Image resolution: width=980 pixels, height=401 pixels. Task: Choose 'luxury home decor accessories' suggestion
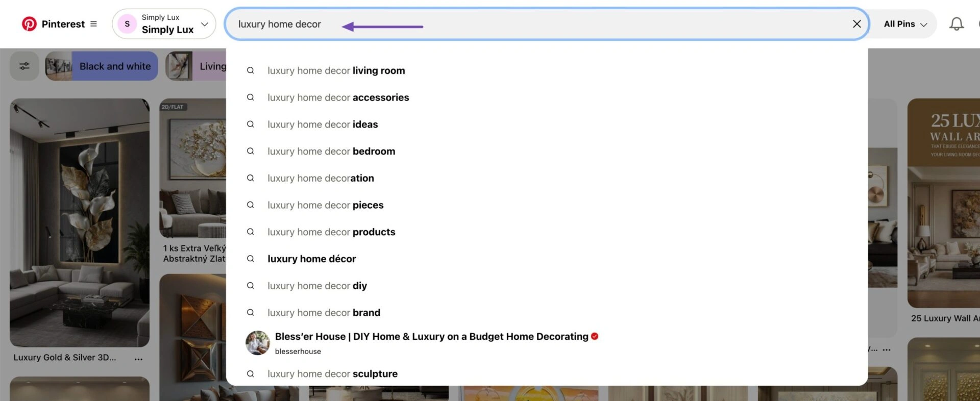(338, 97)
